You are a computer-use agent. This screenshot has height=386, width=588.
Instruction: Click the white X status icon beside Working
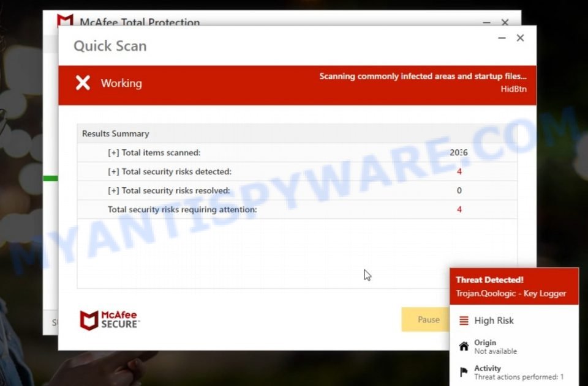[x=83, y=83]
